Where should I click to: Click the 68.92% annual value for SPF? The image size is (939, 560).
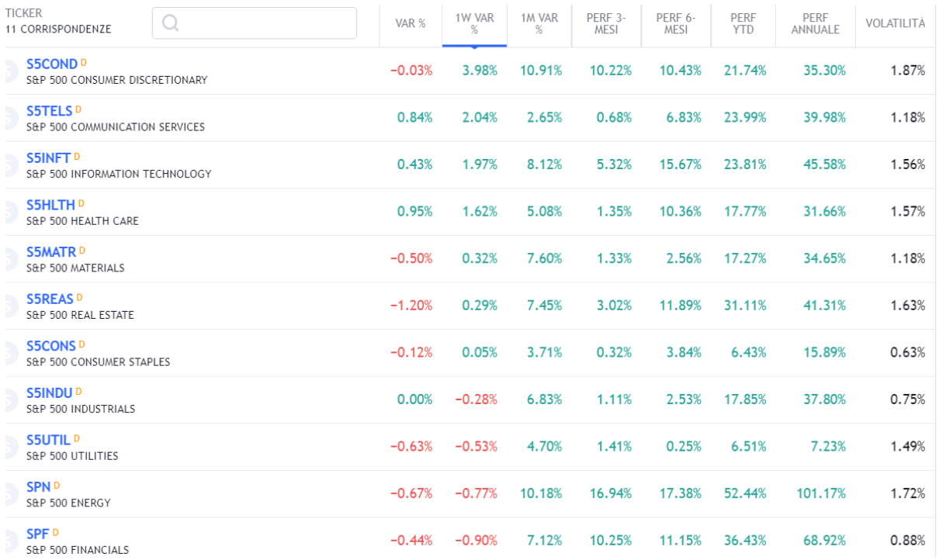(824, 541)
